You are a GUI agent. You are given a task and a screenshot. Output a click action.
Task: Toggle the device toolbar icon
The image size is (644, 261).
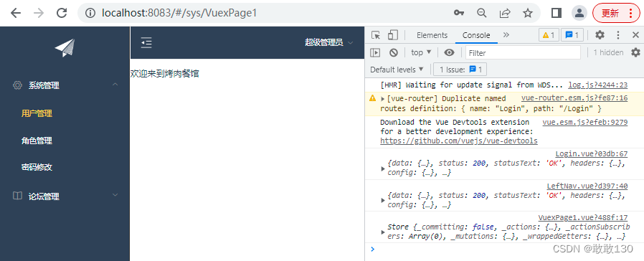(x=393, y=35)
